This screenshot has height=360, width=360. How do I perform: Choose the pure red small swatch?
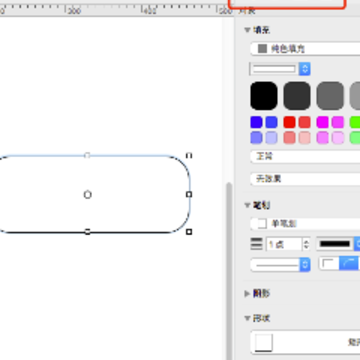tap(289, 122)
